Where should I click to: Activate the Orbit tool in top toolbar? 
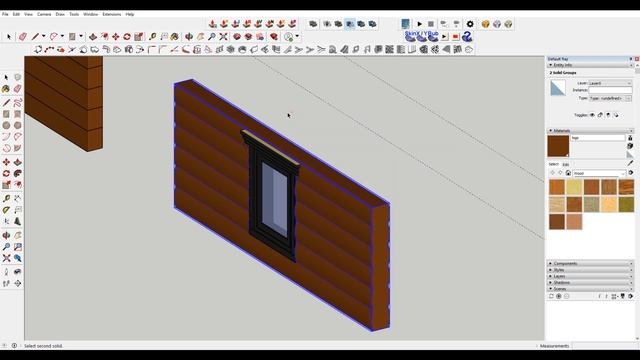coord(189,37)
